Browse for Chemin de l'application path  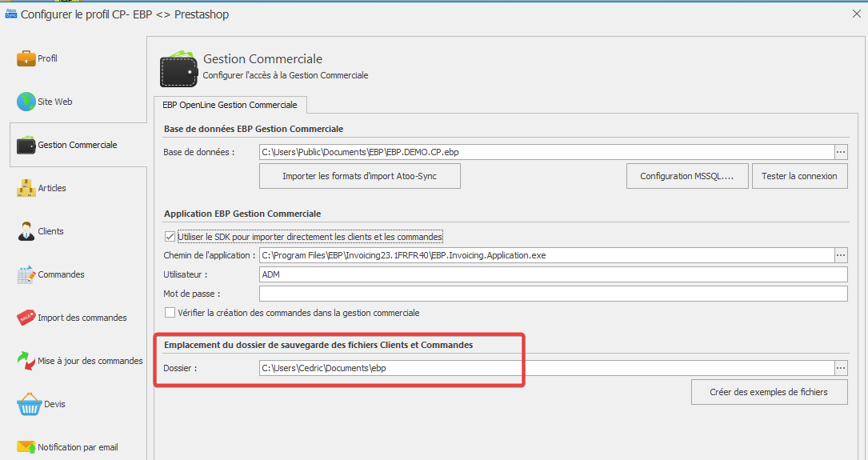[841, 255]
